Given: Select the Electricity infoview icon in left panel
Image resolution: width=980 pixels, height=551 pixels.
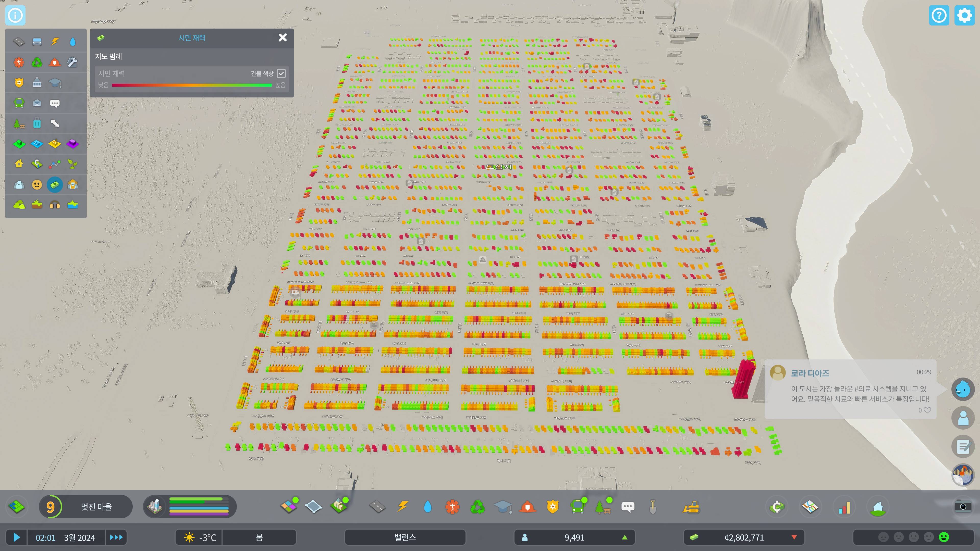Looking at the screenshot, I should [55, 41].
